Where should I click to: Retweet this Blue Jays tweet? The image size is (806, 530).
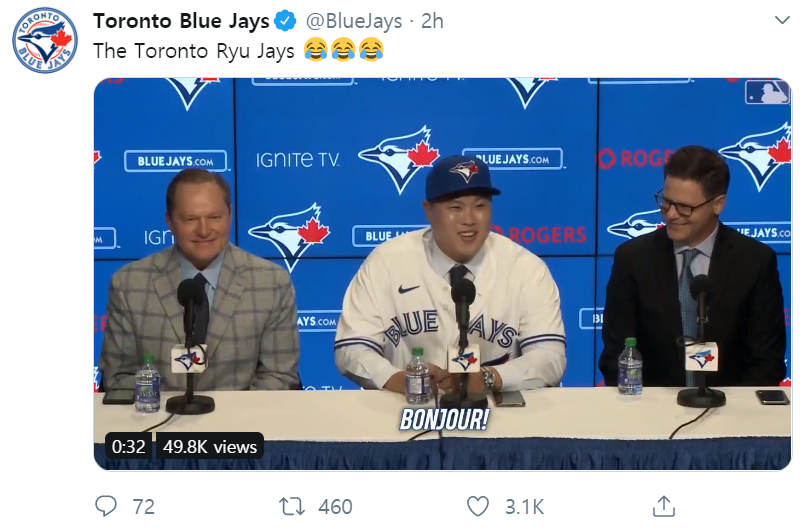[x=292, y=506]
